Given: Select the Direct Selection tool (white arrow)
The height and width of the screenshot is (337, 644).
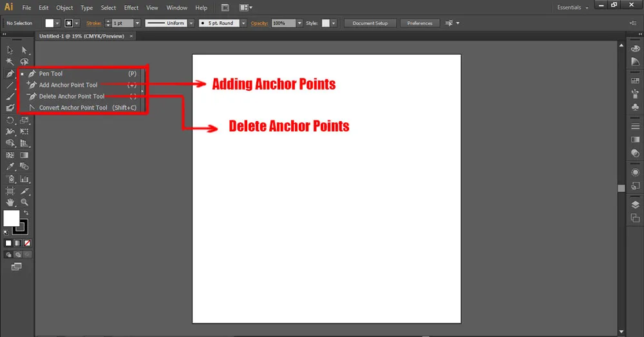Looking at the screenshot, I should tap(24, 50).
